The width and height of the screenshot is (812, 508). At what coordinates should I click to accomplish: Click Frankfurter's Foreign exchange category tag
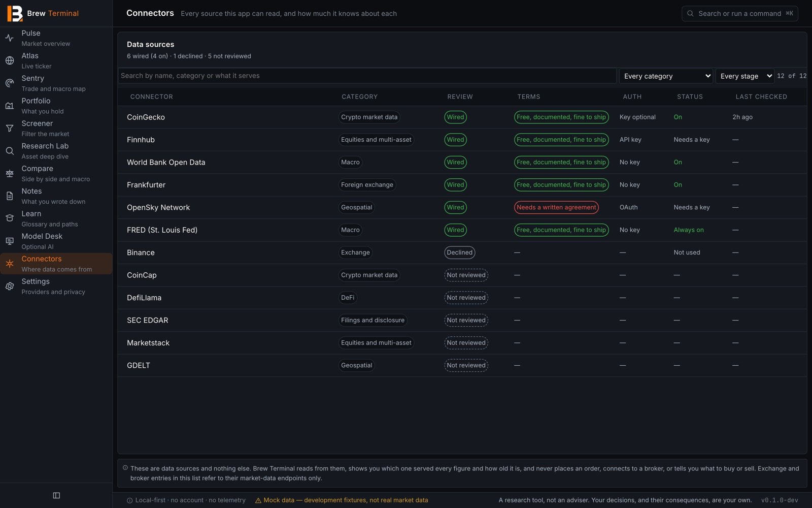coord(367,185)
